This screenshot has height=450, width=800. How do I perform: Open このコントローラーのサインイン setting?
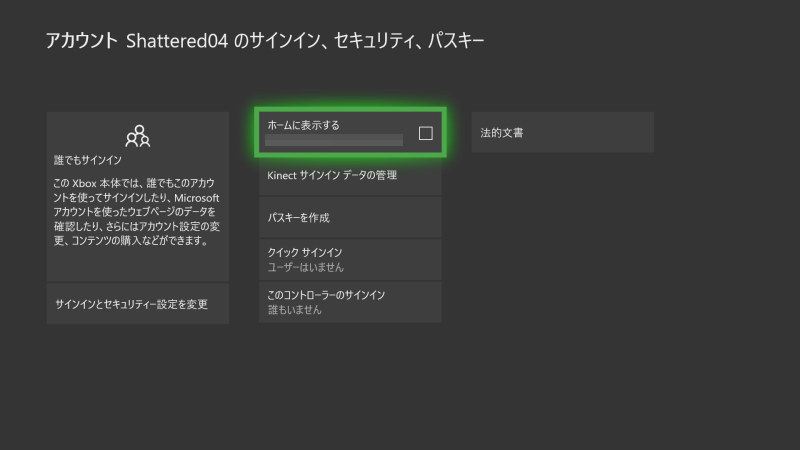point(350,302)
